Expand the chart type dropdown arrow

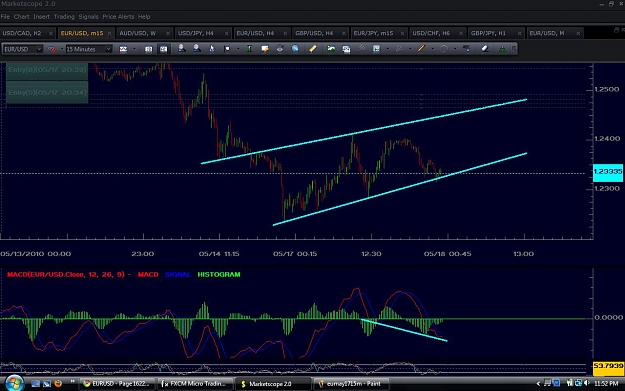click(134, 49)
